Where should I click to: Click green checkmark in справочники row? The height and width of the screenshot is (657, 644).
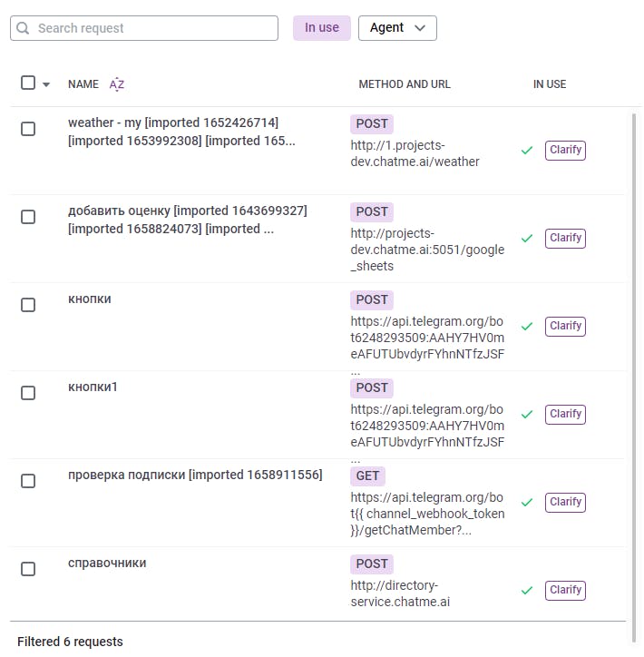pos(526,591)
